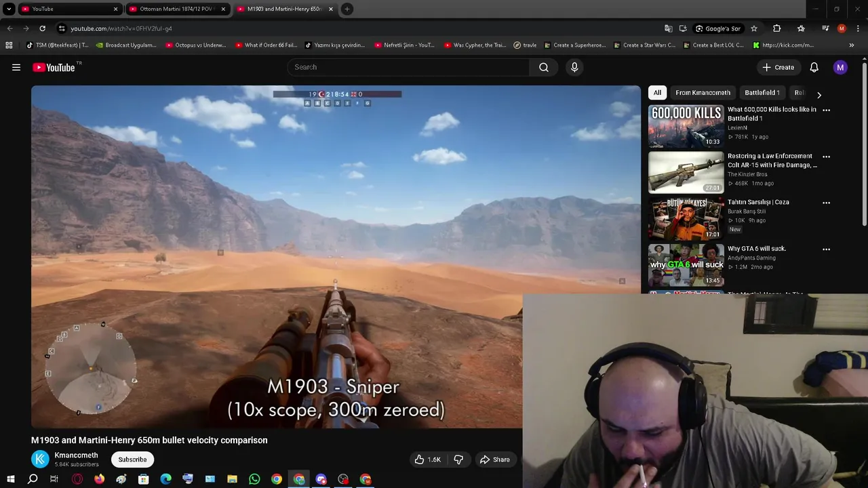
Task: Open WhatsApp from the taskbar
Action: pos(254,479)
